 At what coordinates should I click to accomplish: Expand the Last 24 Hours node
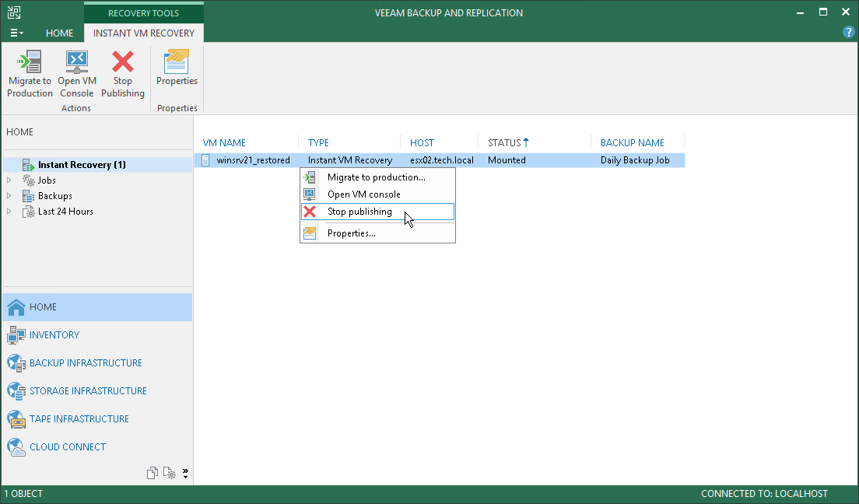pyautogui.click(x=9, y=212)
